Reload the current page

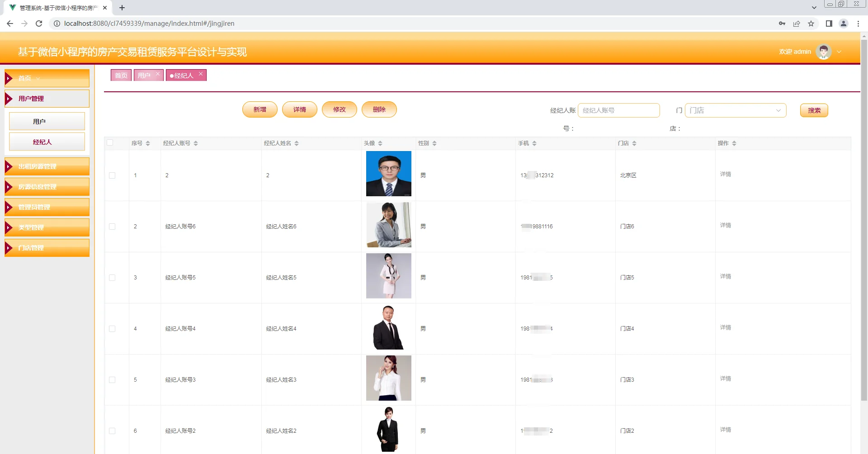39,24
